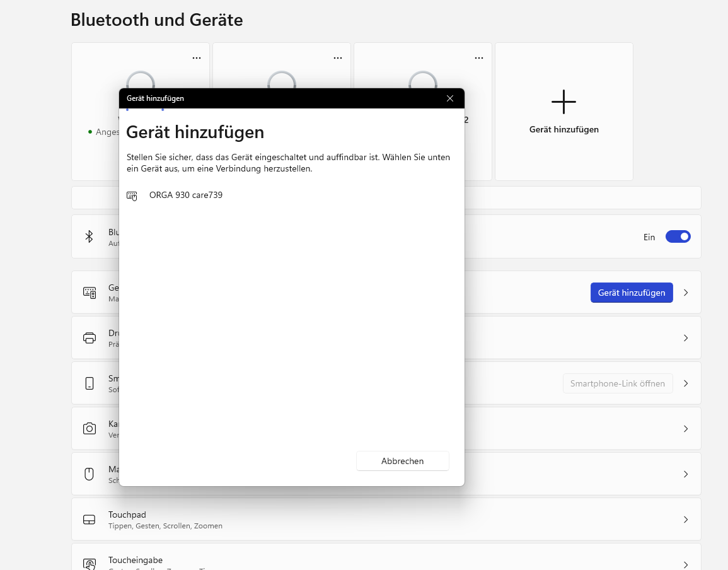Click the Touchpad icon

click(89, 520)
